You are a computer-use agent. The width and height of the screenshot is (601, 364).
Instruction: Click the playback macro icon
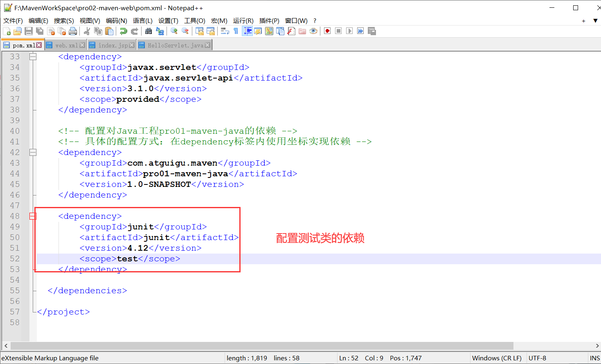tap(349, 31)
